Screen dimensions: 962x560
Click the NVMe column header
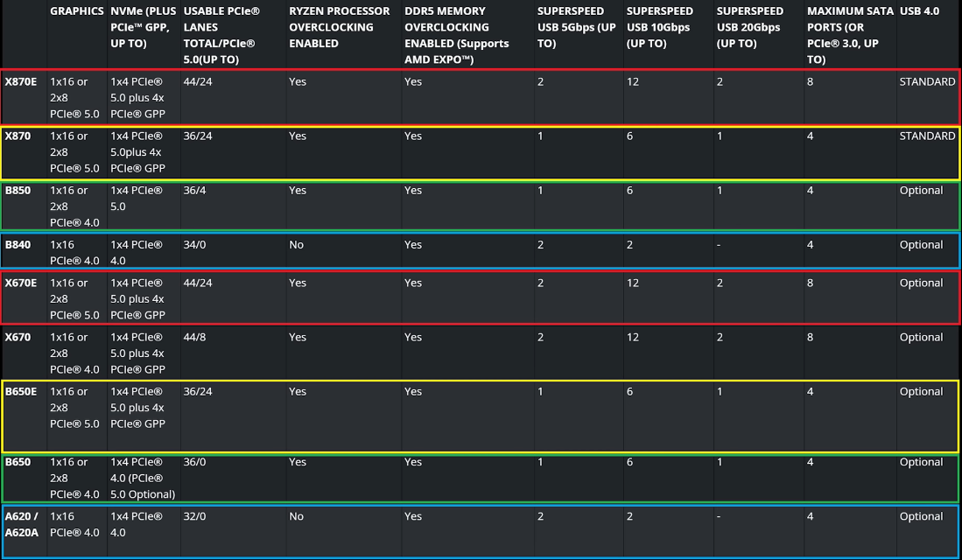click(143, 27)
